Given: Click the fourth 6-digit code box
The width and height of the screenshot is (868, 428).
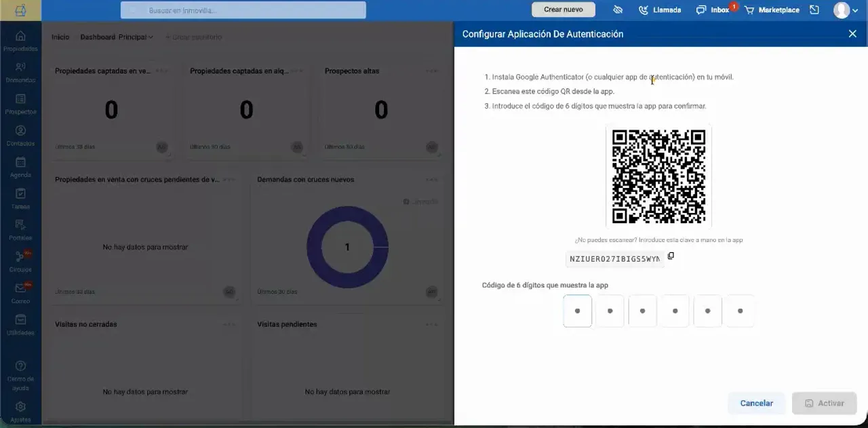Looking at the screenshot, I should click(x=675, y=311).
